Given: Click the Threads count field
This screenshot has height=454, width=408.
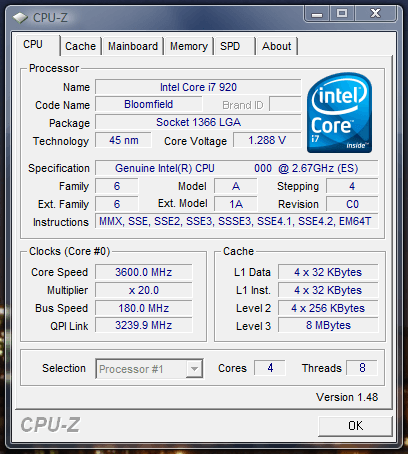Looking at the screenshot, I should point(362,368).
